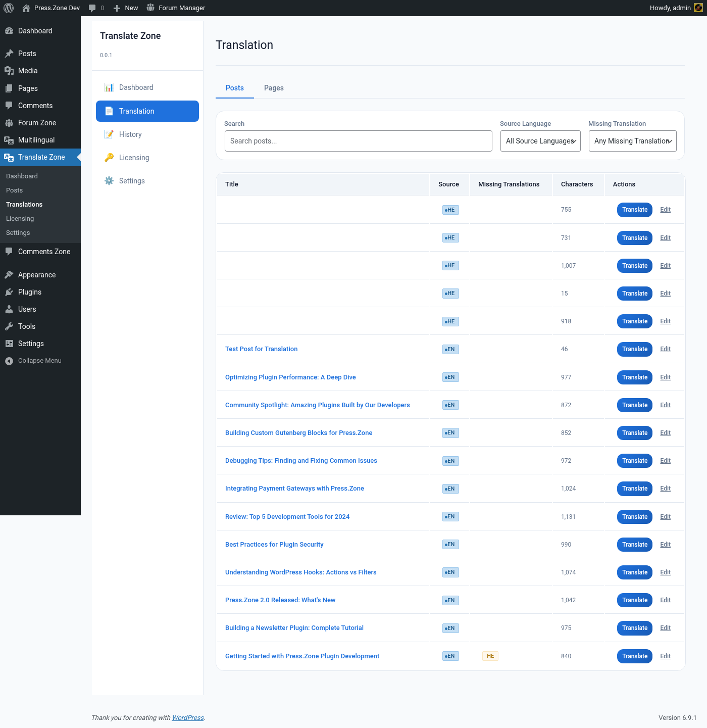The height and width of the screenshot is (728, 707).
Task: Open the New menu in the admin bar
Action: pyautogui.click(x=125, y=8)
